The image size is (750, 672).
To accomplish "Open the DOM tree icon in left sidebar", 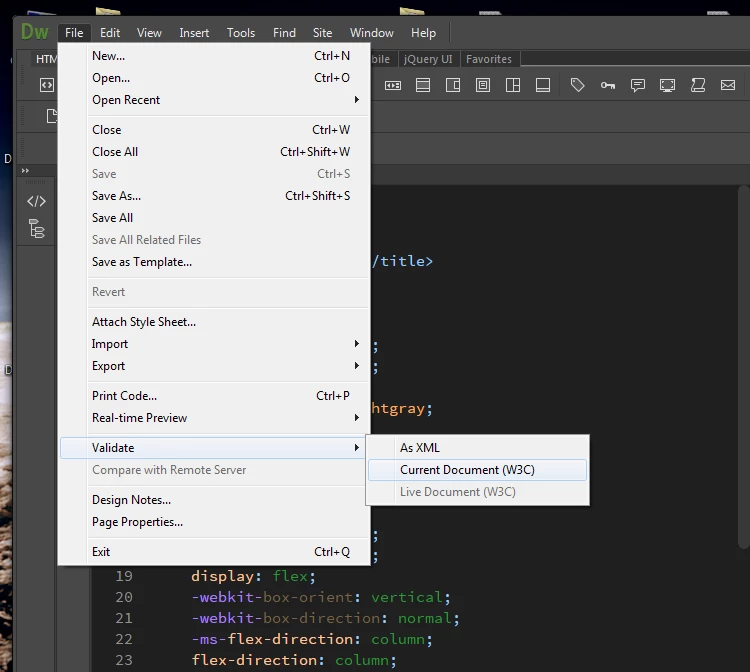I will click(x=36, y=229).
